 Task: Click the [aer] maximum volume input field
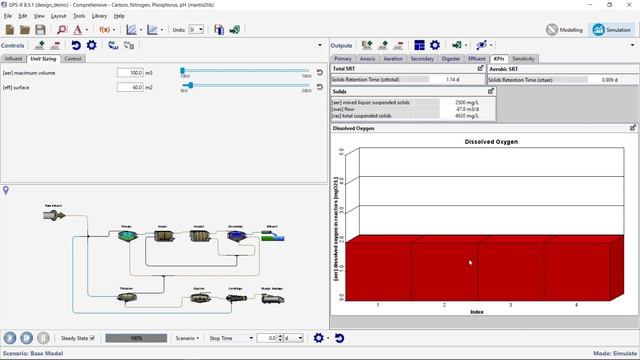[x=130, y=73]
